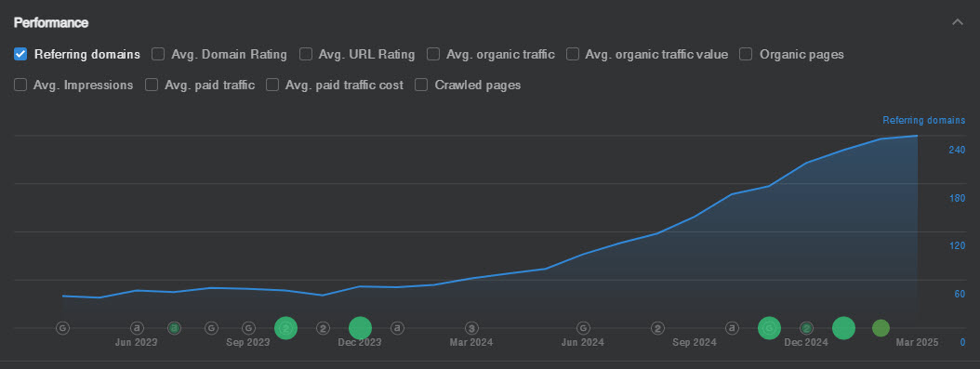980x369 pixels.
Task: Click the small green '2' marker above Dec 2024
Action: (806, 328)
